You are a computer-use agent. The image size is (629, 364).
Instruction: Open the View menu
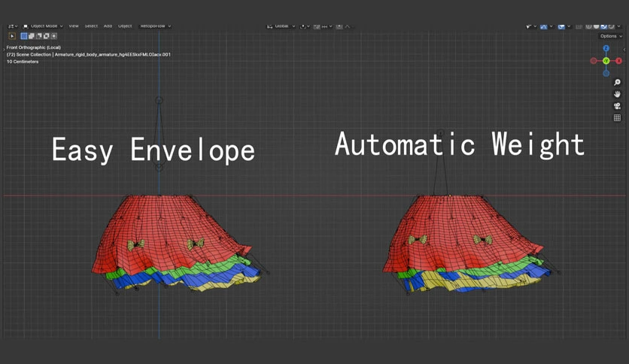pos(74,26)
